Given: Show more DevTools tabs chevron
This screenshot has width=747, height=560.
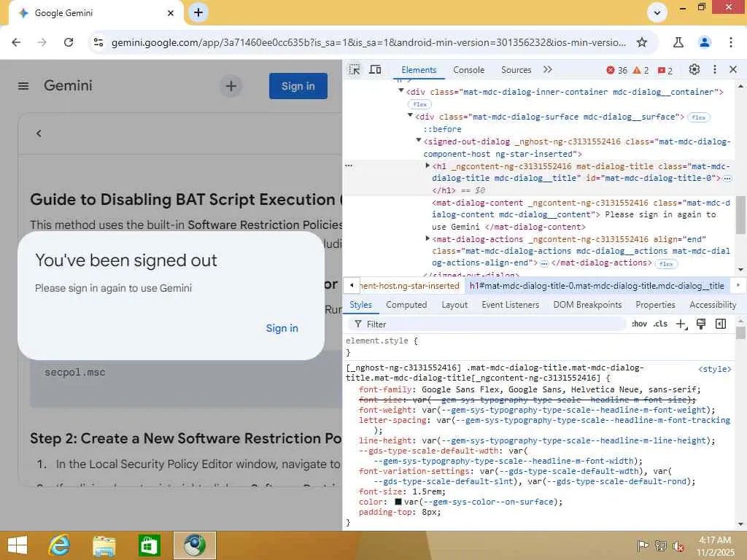Looking at the screenshot, I should coord(547,69).
